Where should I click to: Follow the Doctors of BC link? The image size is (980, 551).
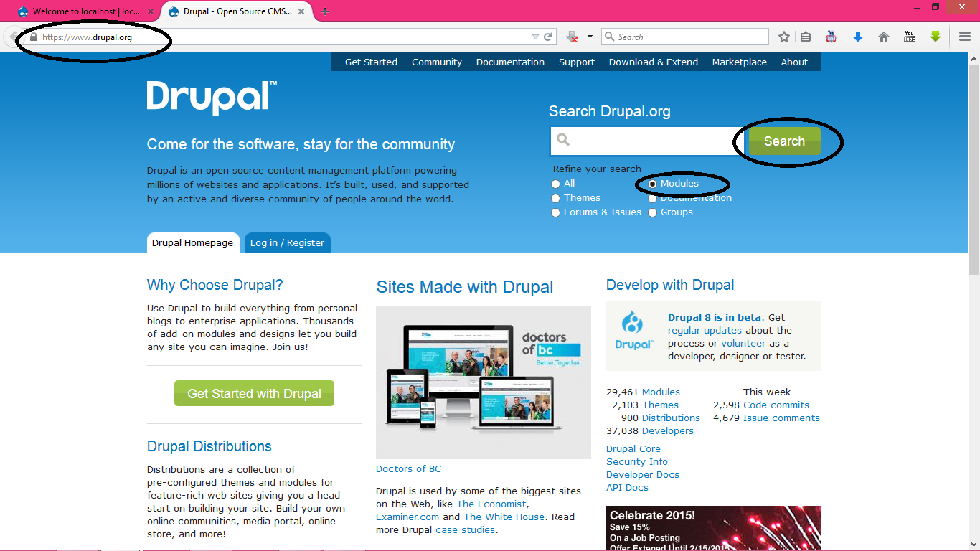(x=409, y=468)
